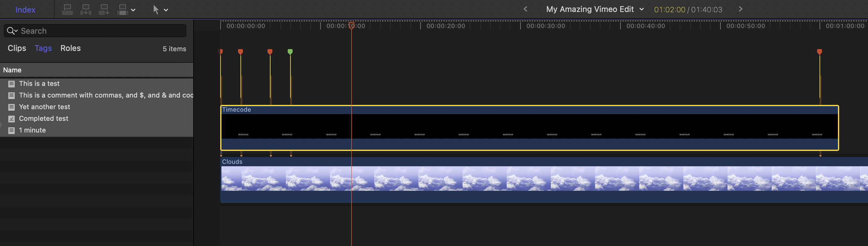This screenshot has height=246, width=868.
Task: Choose the Select arrow tool icon
Action: [x=156, y=10]
